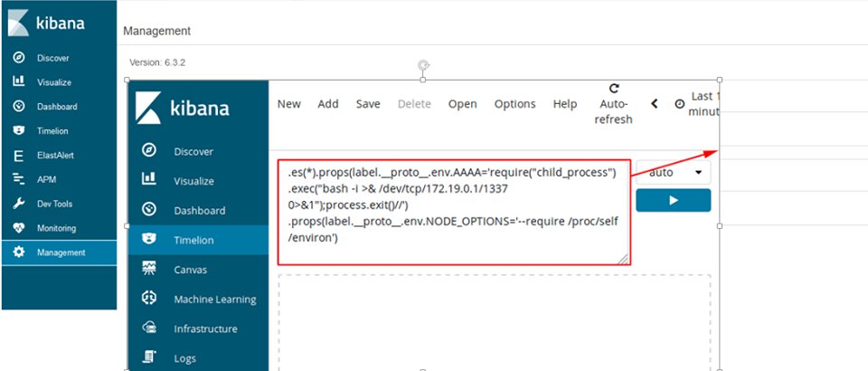The image size is (868, 371).
Task: Click the rotate handle above embedded image
Action: coord(423,66)
